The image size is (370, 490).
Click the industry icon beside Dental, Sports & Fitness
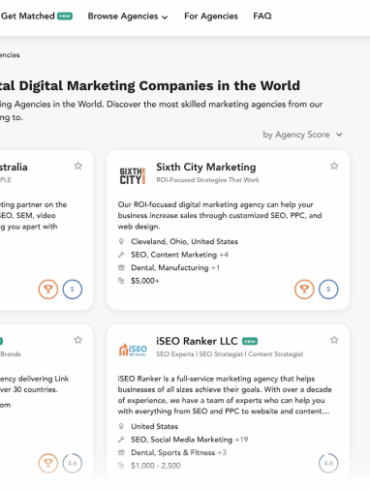pyautogui.click(x=121, y=452)
